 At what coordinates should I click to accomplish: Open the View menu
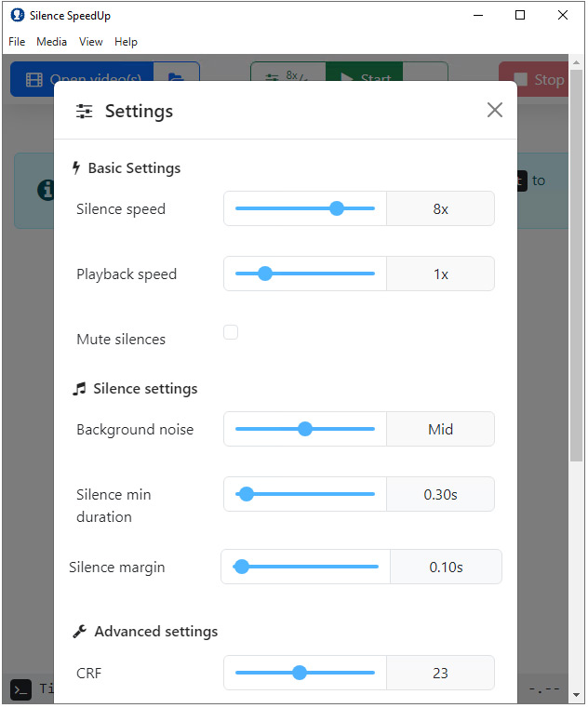pyautogui.click(x=91, y=42)
